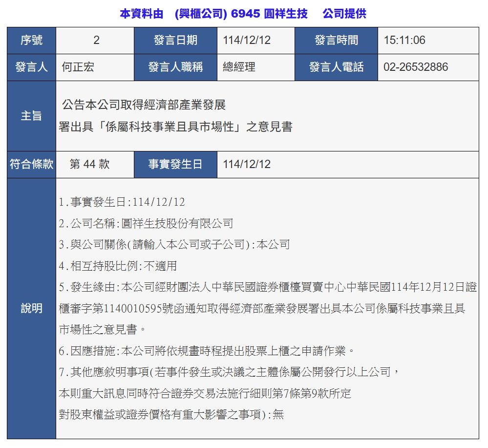Screen dimensions: 488x448
Task: Select the 發言人電話 header cell
Action: click(337, 67)
